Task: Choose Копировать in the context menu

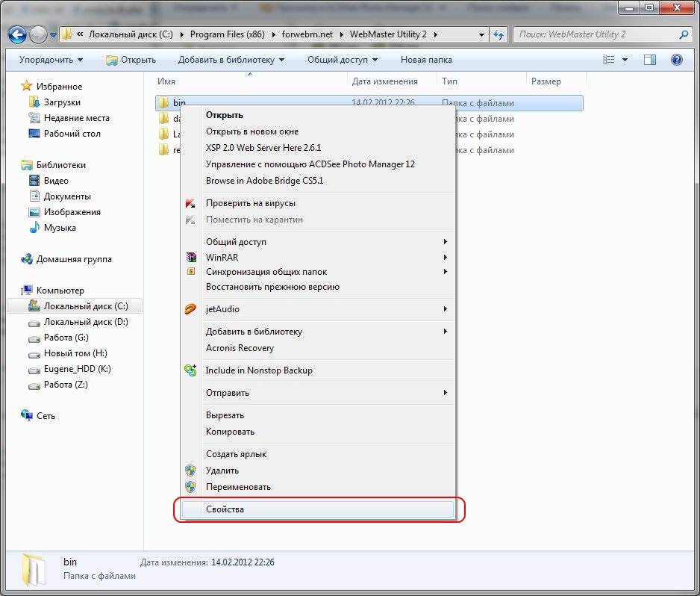Action: pyautogui.click(x=230, y=432)
